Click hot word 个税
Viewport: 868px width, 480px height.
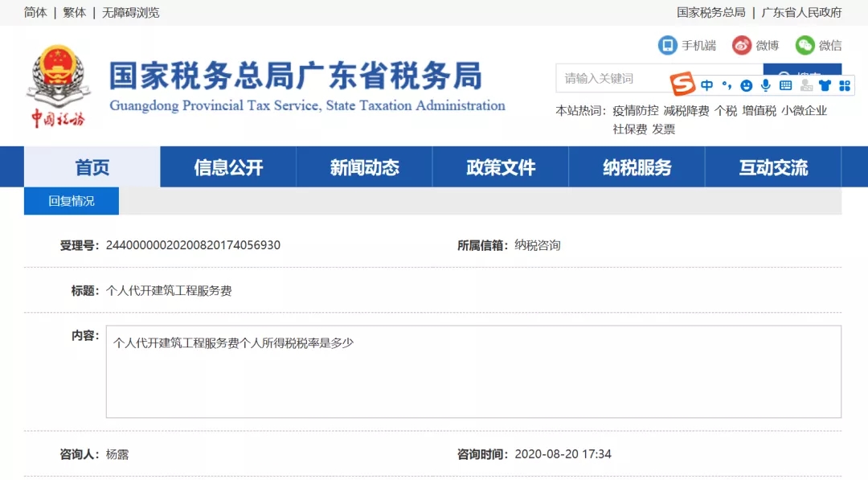pyautogui.click(x=725, y=111)
